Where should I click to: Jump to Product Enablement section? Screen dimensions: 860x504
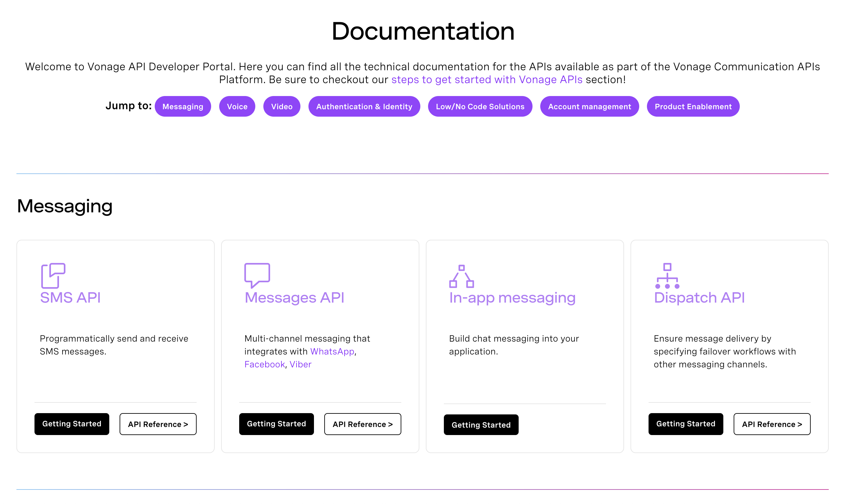click(693, 106)
